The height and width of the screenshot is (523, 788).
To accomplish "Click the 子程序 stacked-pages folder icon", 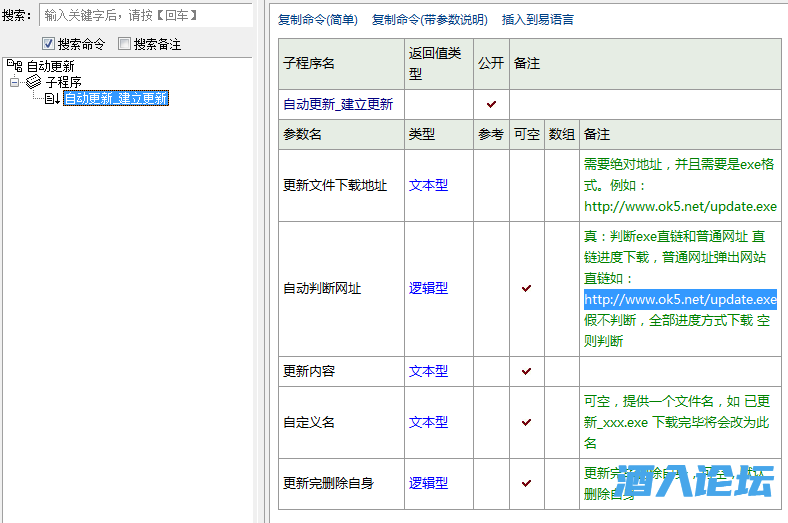I will point(33,82).
